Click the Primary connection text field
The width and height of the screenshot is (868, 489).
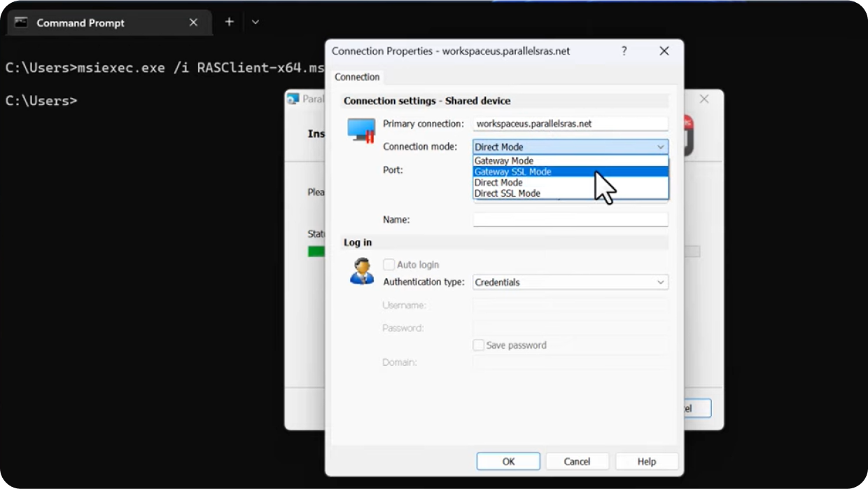tap(570, 124)
